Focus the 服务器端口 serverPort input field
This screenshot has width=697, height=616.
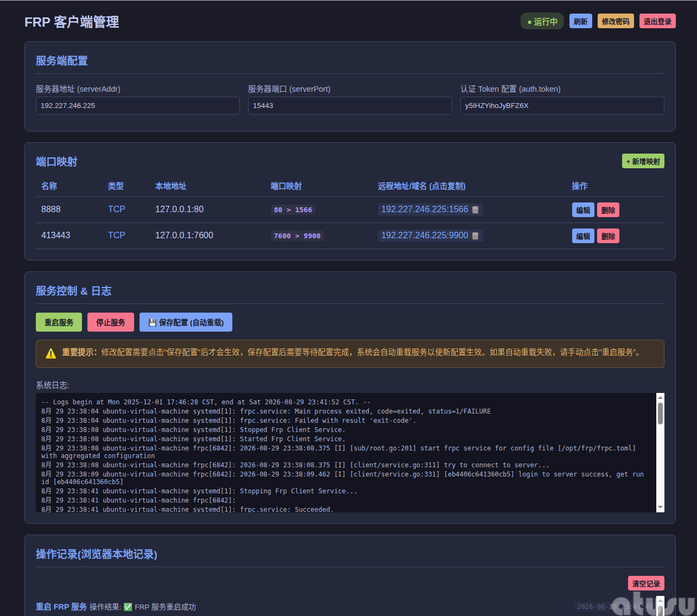click(350, 106)
